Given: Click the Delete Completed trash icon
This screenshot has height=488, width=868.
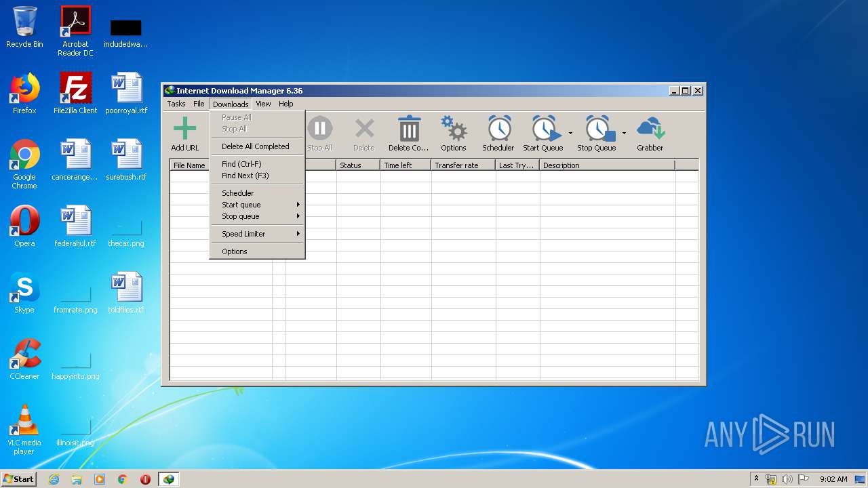Looking at the screenshot, I should 409,134.
